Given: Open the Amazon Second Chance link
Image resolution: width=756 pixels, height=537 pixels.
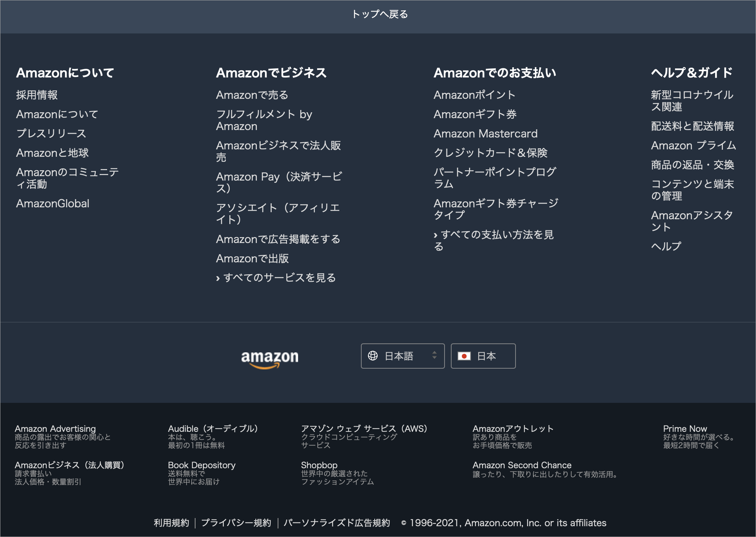Looking at the screenshot, I should (x=522, y=465).
